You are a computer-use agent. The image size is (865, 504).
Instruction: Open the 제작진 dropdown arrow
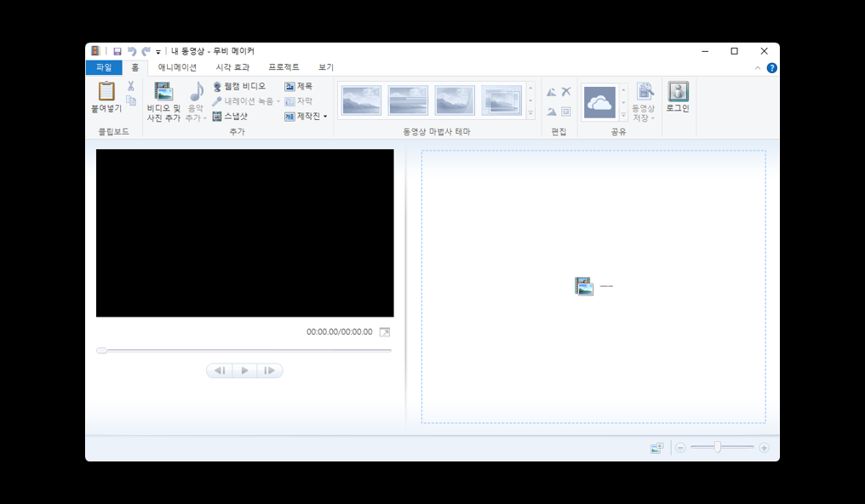pos(325,117)
